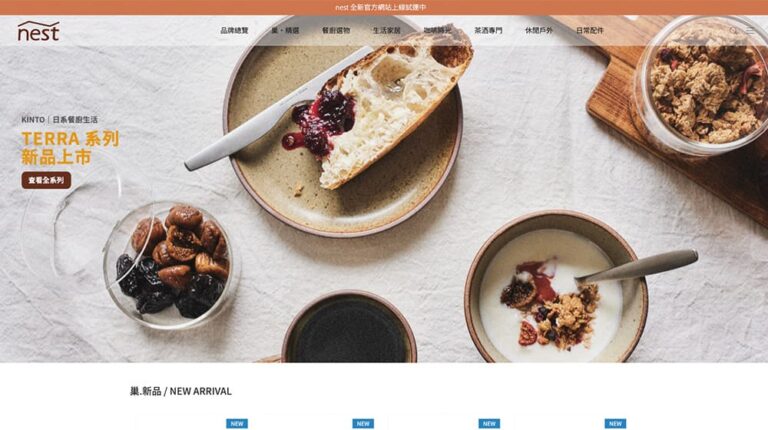
Task: Expand the 餐廚器物 navigation menu
Action: (336, 30)
